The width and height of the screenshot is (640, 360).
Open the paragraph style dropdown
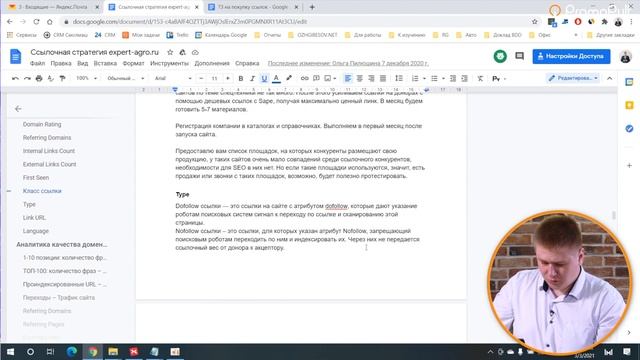tap(126, 78)
